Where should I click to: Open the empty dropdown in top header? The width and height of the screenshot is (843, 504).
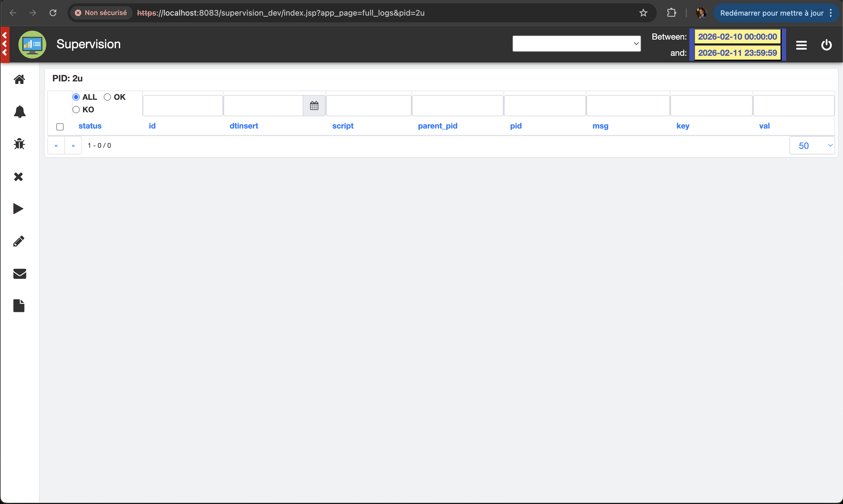(576, 44)
